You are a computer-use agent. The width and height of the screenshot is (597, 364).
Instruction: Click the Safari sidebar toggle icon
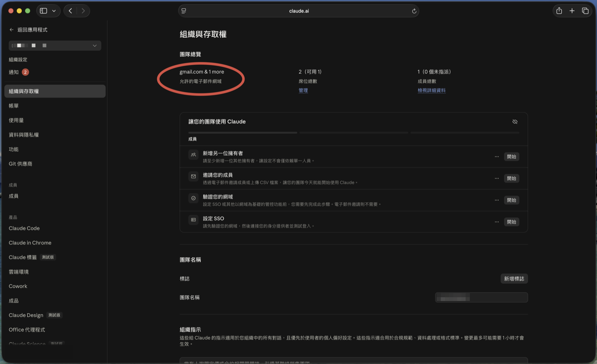44,11
